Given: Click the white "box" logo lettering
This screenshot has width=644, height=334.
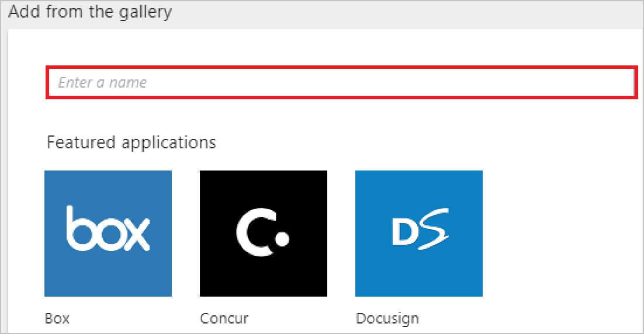Looking at the screenshot, I should [x=108, y=228].
